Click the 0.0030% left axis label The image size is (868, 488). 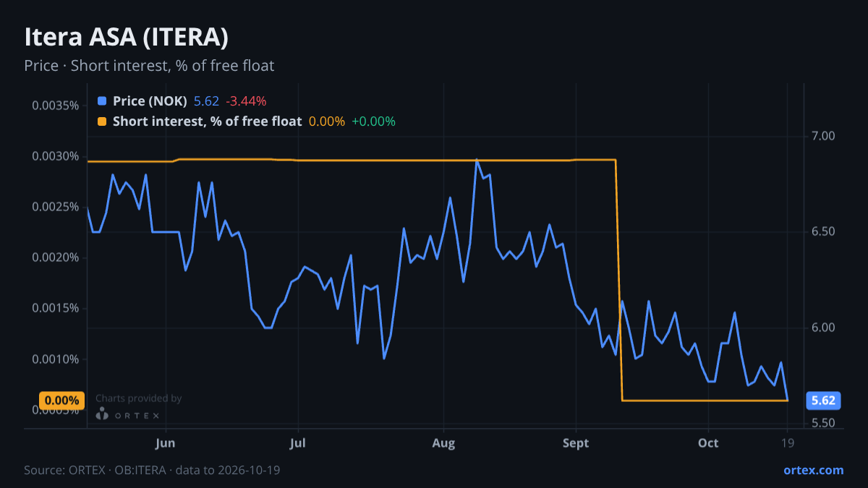(x=55, y=156)
